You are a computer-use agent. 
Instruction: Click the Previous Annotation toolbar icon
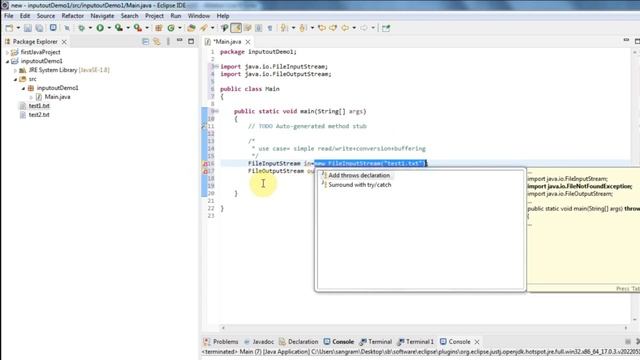pos(303,28)
